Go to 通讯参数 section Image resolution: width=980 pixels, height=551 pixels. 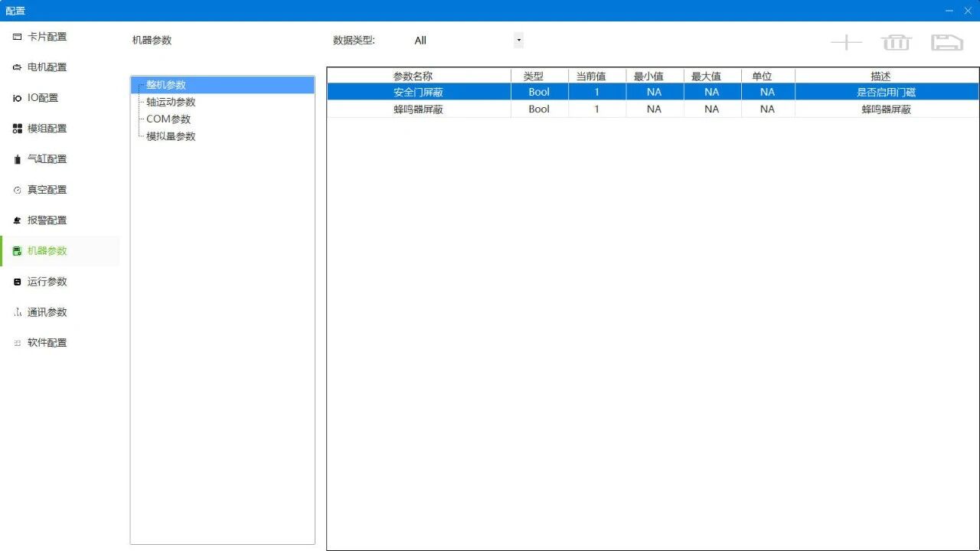click(x=60, y=312)
